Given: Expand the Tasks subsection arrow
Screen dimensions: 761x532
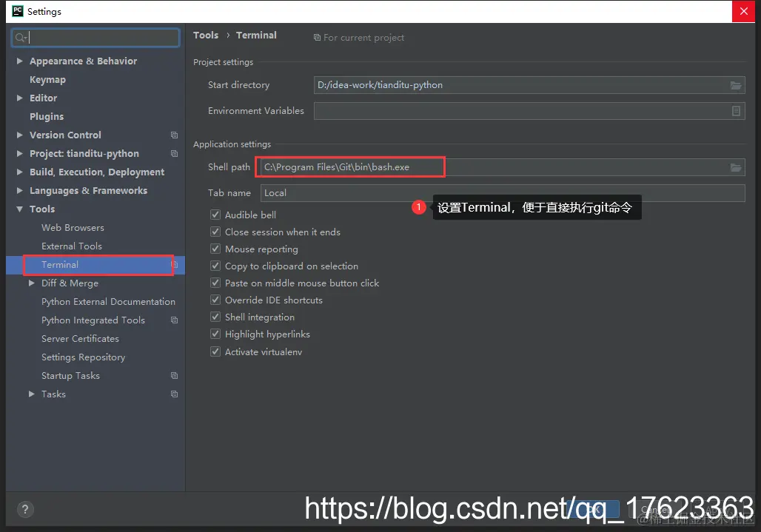Looking at the screenshot, I should 32,394.
